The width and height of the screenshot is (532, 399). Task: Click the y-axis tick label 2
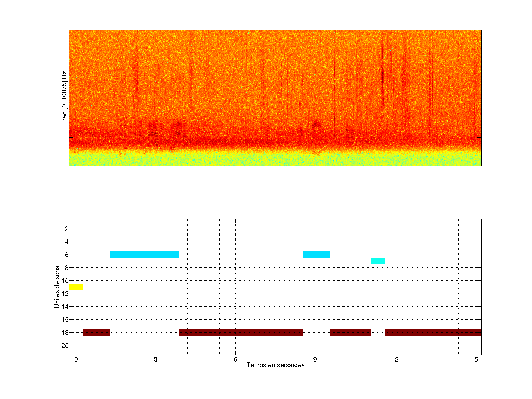(x=67, y=229)
